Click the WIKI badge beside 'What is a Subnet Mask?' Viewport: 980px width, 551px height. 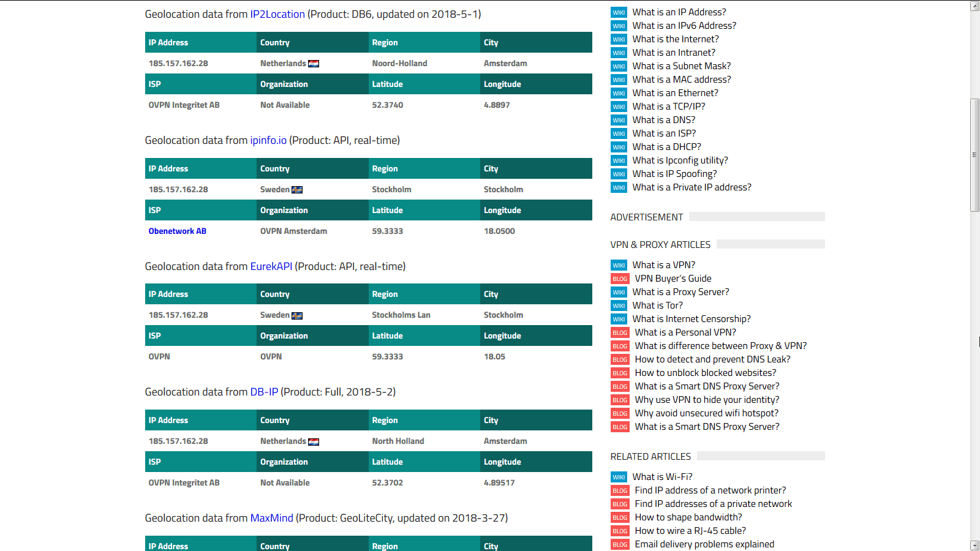(619, 66)
